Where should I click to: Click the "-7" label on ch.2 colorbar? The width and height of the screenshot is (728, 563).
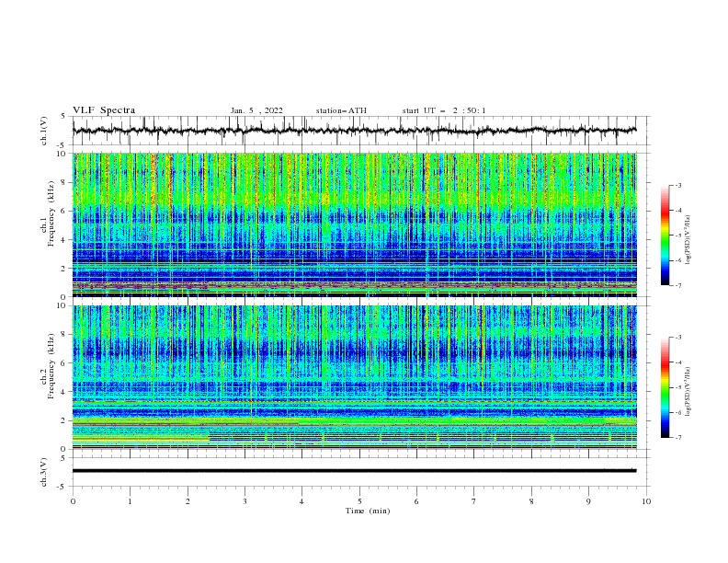pyautogui.click(x=678, y=437)
